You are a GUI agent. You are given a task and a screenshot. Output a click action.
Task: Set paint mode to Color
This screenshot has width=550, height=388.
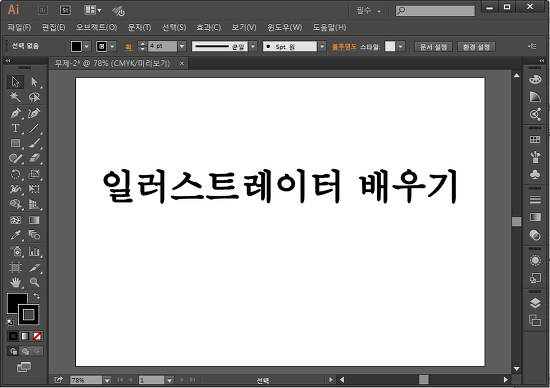[x=13, y=336]
